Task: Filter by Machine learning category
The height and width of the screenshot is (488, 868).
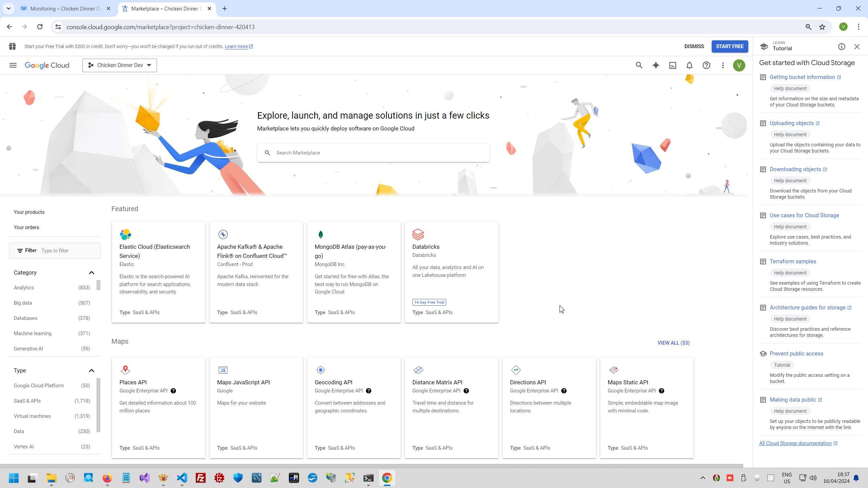Action: 33,333
